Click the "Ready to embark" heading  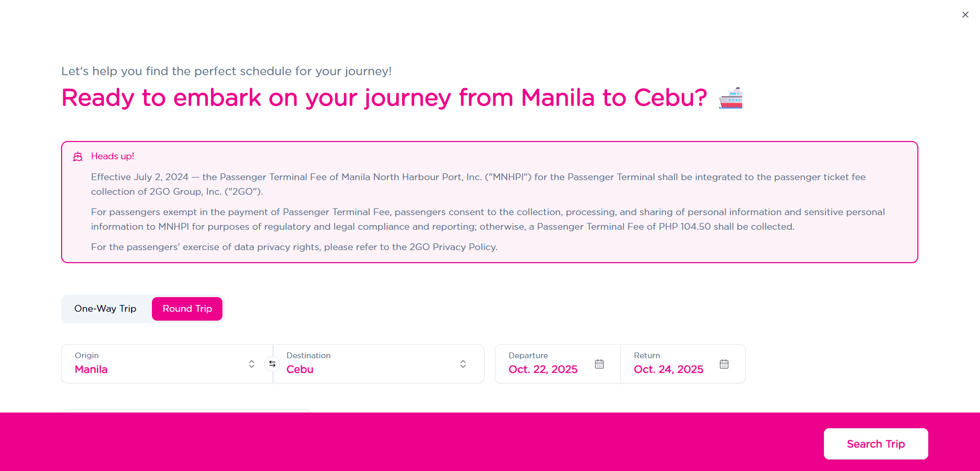384,98
